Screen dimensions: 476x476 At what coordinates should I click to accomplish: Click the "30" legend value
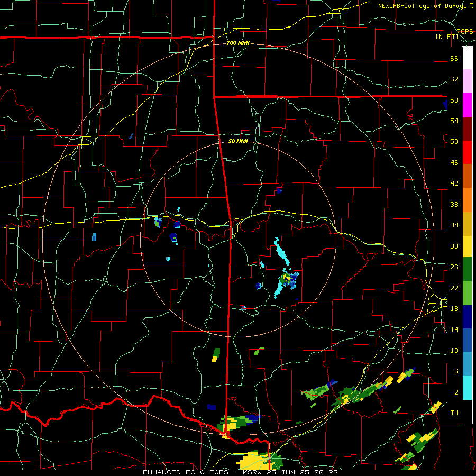tap(454, 246)
